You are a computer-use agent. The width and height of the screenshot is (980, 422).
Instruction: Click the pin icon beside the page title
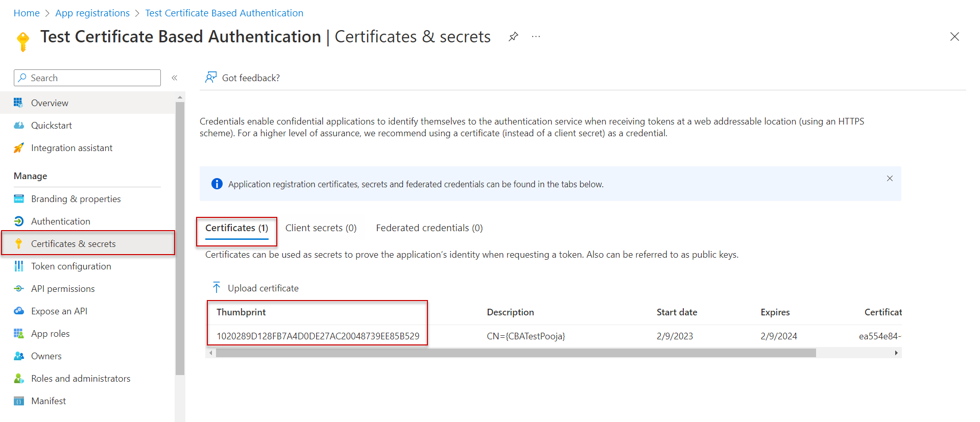(513, 37)
